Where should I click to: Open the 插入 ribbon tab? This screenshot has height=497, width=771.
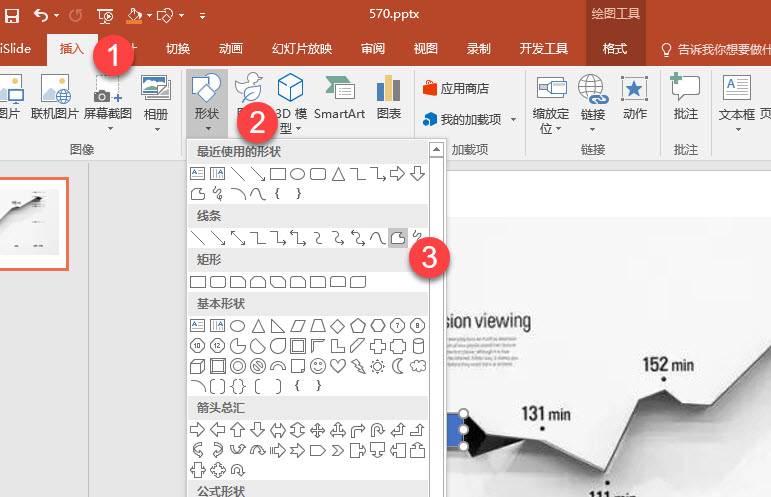pyautogui.click(x=72, y=49)
